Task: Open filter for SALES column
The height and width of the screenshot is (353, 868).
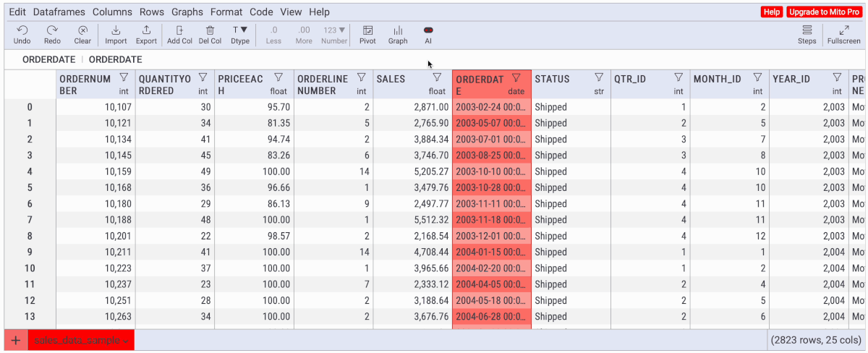Action: point(437,77)
